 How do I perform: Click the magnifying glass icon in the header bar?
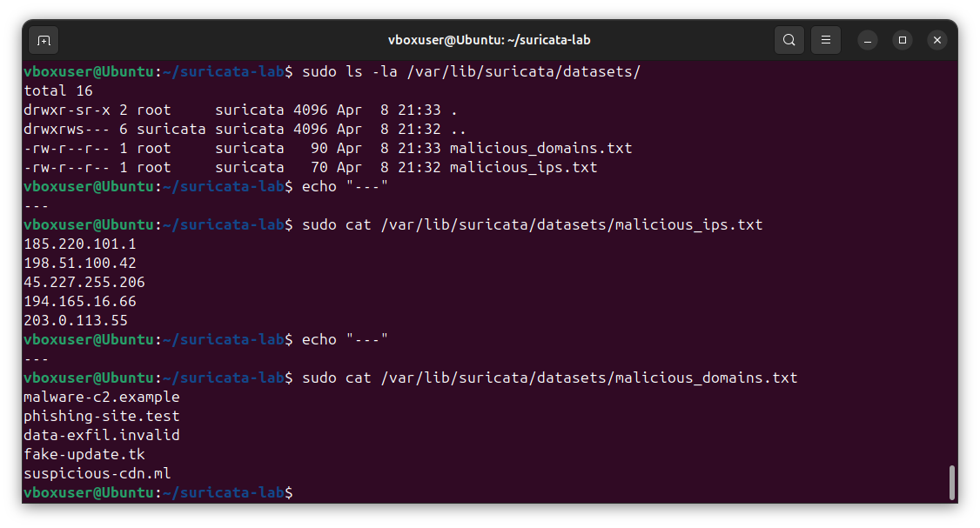click(x=789, y=40)
